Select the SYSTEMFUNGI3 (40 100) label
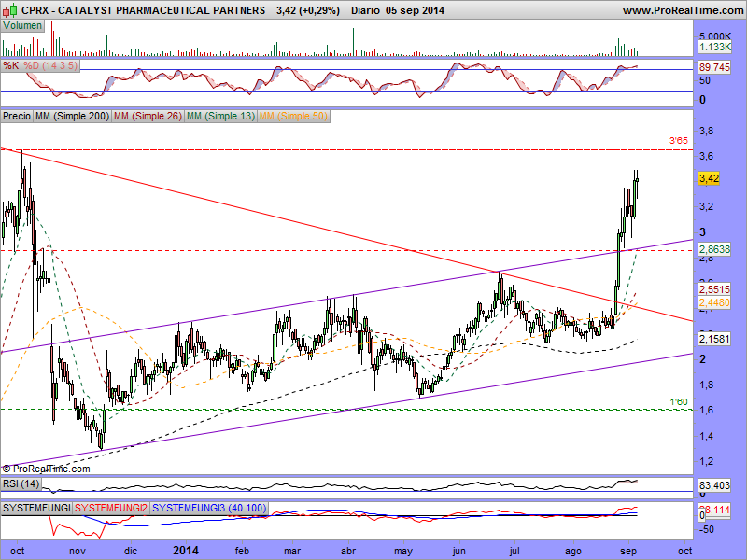This screenshot has width=747, height=560. coord(208,508)
